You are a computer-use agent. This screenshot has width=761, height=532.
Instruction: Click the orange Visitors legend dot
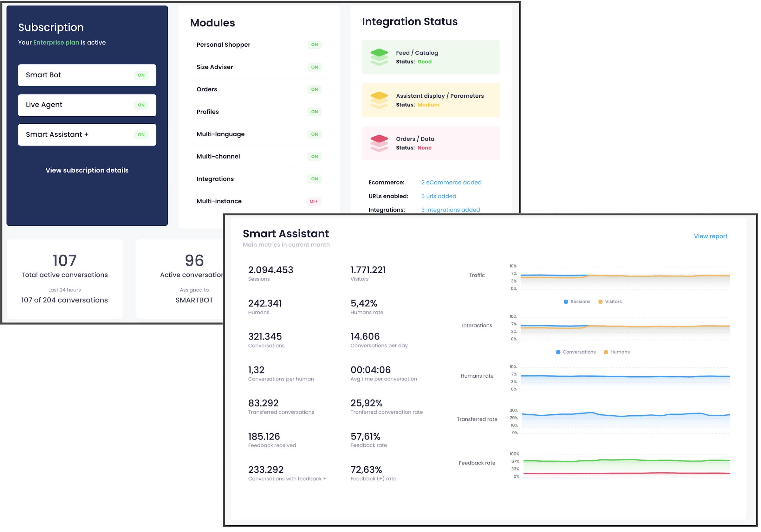click(600, 302)
